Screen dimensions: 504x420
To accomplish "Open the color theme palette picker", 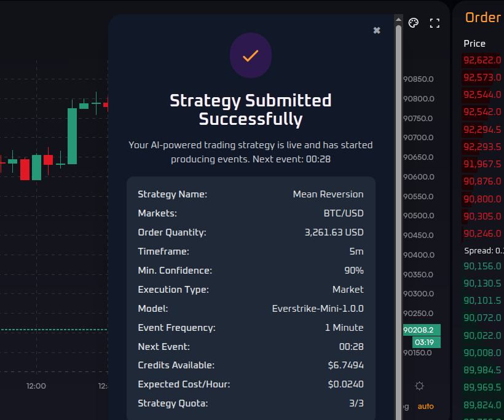I will coord(413,23).
